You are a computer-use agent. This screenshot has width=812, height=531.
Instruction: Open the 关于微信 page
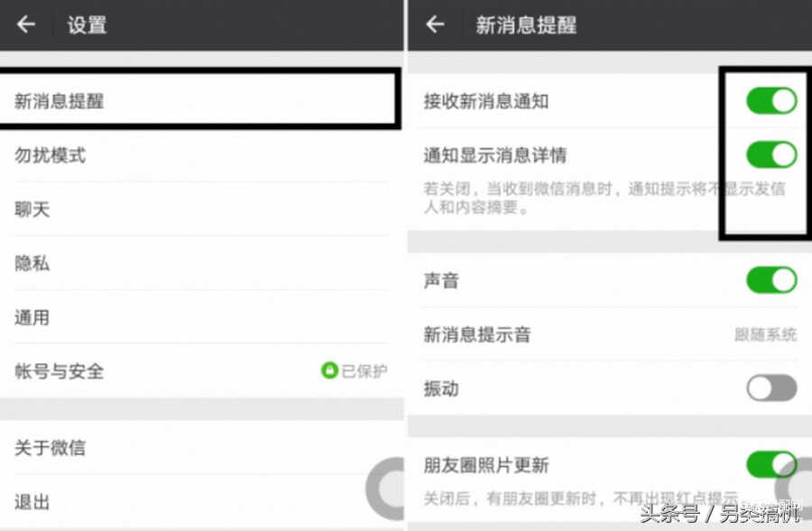[x=202, y=447]
